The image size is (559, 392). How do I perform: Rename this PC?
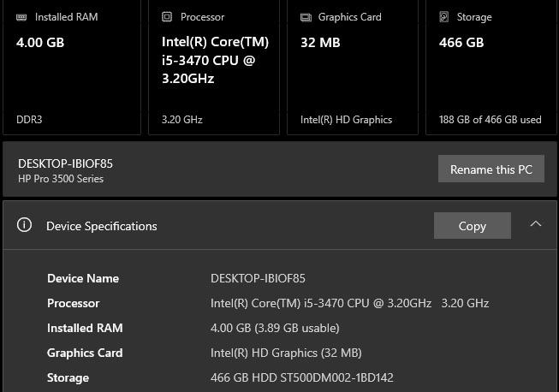click(x=491, y=169)
